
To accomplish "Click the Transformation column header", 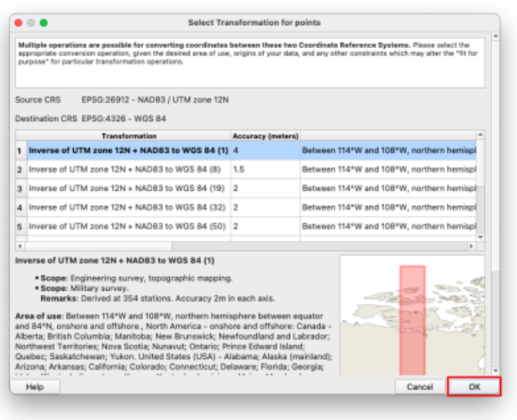I will [129, 136].
